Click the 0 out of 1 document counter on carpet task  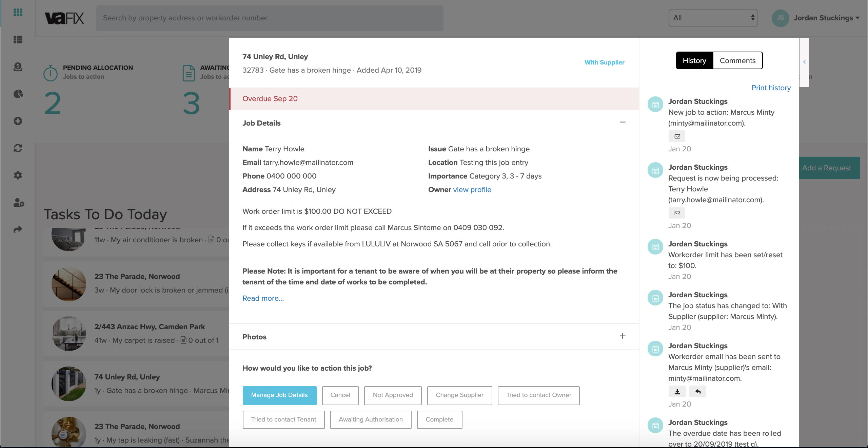pyautogui.click(x=200, y=340)
